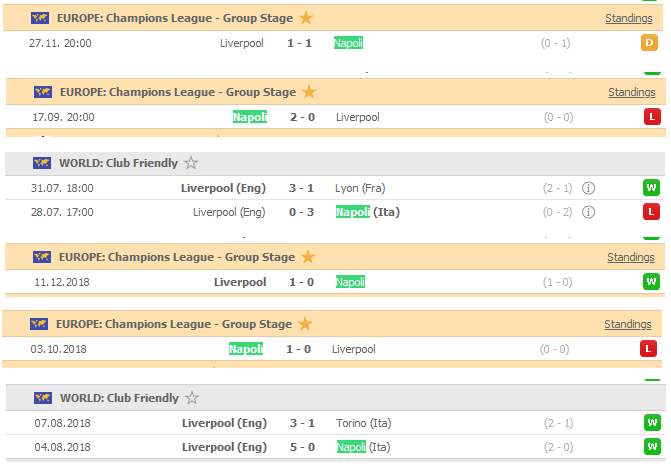Open Standings link for 03.10.2018 group stage
671x470 pixels.
[628, 324]
